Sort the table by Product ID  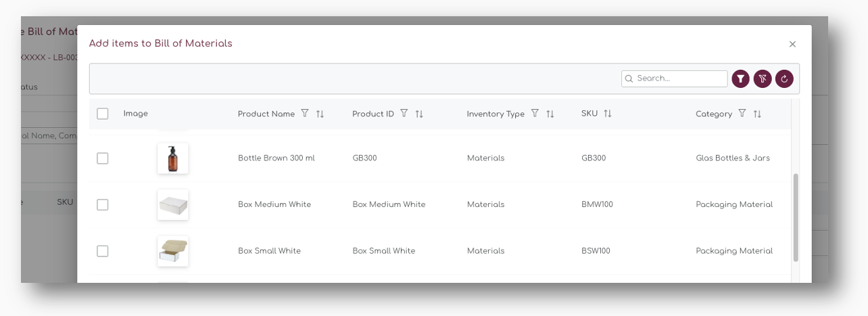pyautogui.click(x=419, y=114)
